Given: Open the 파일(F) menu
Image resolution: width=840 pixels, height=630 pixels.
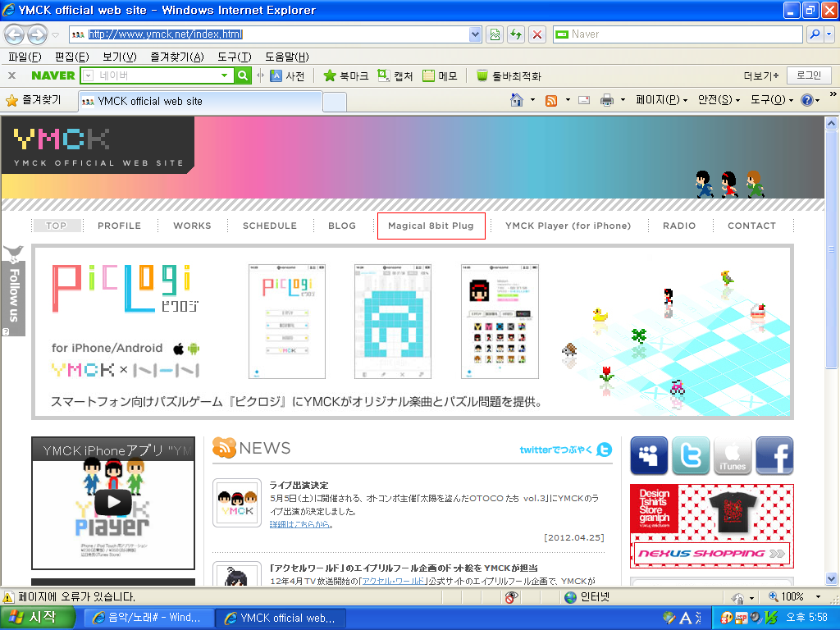Looking at the screenshot, I should point(25,57).
